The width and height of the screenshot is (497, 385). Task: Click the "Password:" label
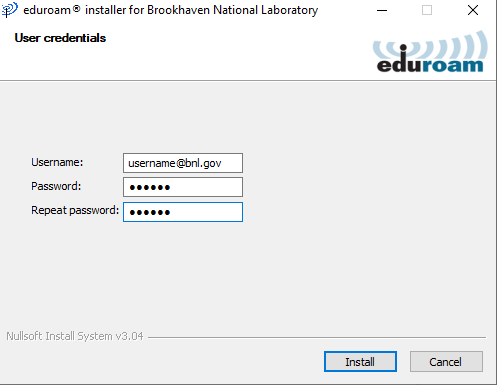coord(56,186)
